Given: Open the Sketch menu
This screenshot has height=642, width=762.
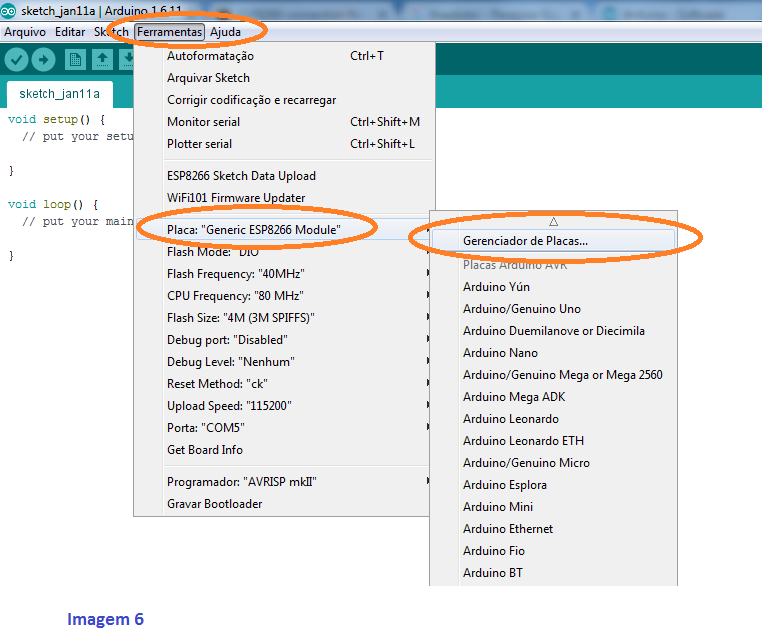Looking at the screenshot, I should pyautogui.click(x=111, y=32).
